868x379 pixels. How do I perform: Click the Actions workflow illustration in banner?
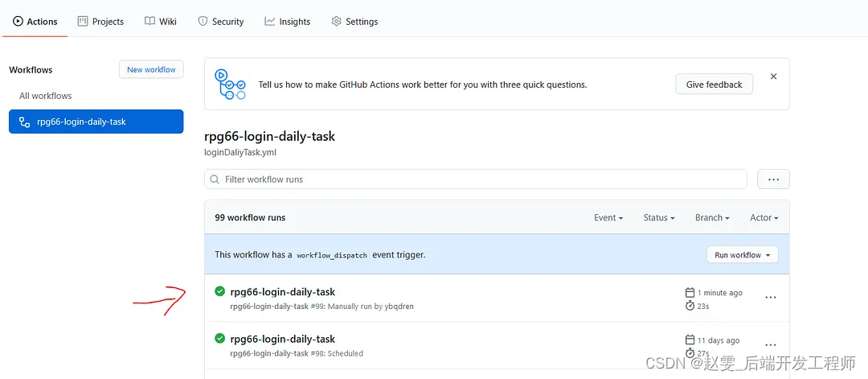tap(230, 84)
